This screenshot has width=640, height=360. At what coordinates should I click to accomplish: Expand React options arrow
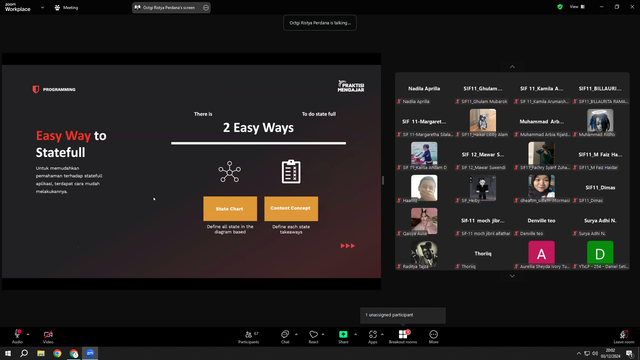(323, 334)
